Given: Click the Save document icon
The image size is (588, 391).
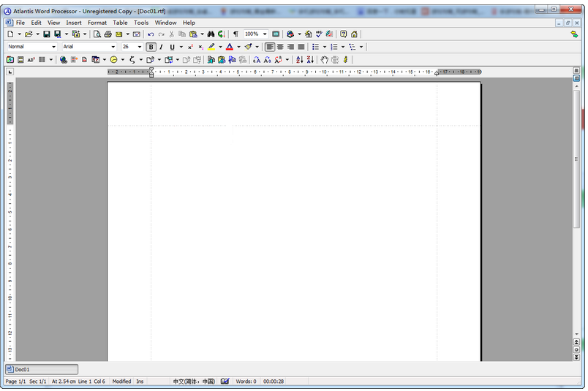Looking at the screenshot, I should 47,34.
